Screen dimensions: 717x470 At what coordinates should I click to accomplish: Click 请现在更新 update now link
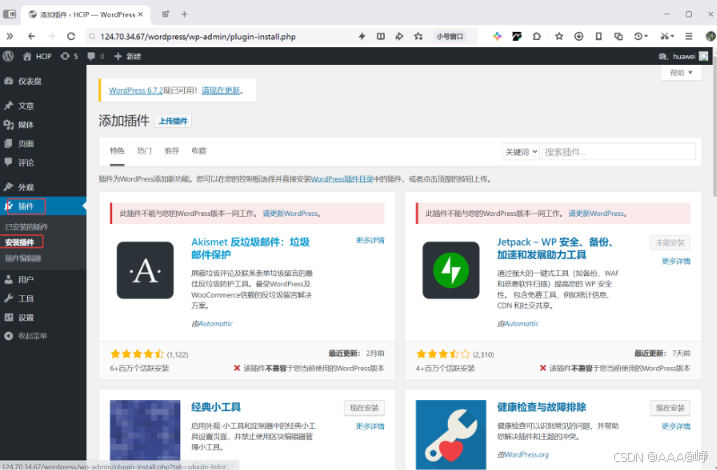[x=221, y=91]
